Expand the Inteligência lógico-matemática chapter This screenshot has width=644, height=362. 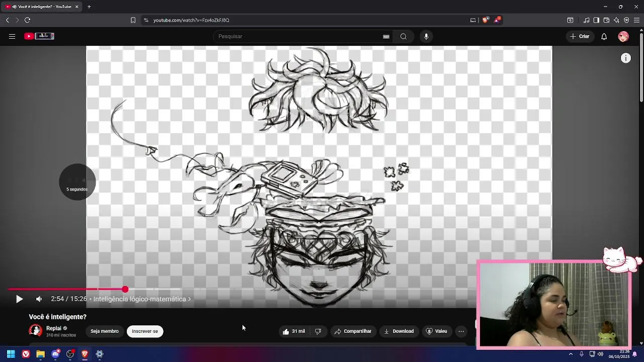click(142, 299)
